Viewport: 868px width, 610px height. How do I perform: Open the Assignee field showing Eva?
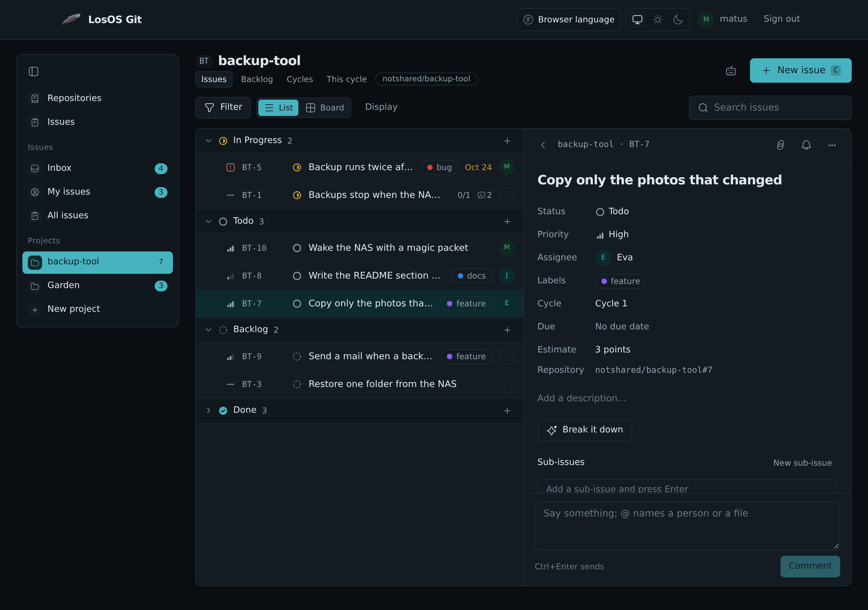coord(614,257)
